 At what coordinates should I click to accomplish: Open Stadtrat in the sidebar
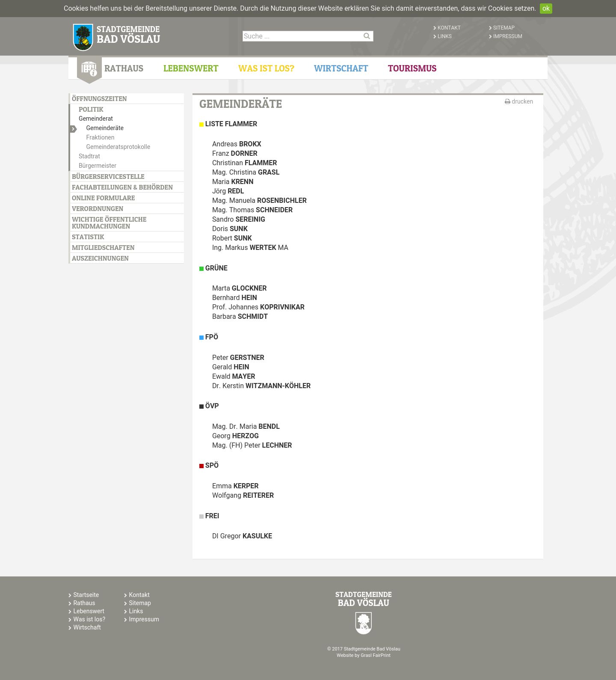(x=89, y=156)
